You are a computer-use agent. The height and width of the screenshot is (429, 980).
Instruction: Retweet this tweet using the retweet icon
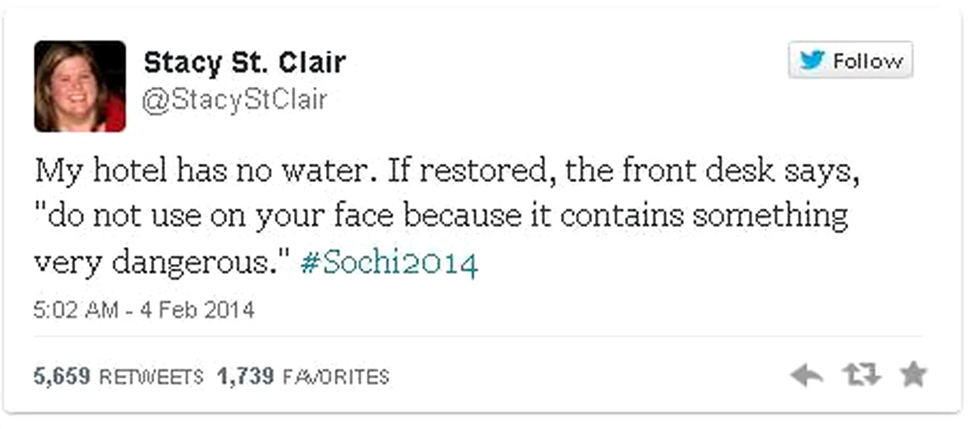[x=860, y=374]
